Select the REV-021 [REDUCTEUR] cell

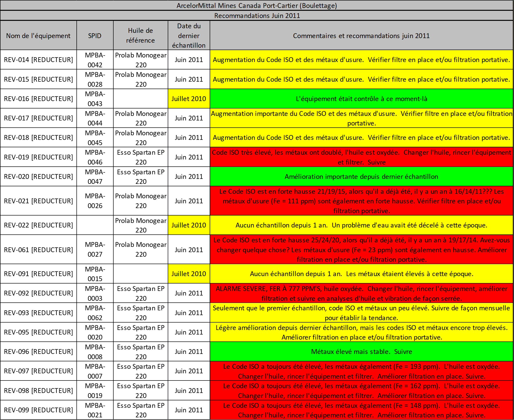(39, 201)
